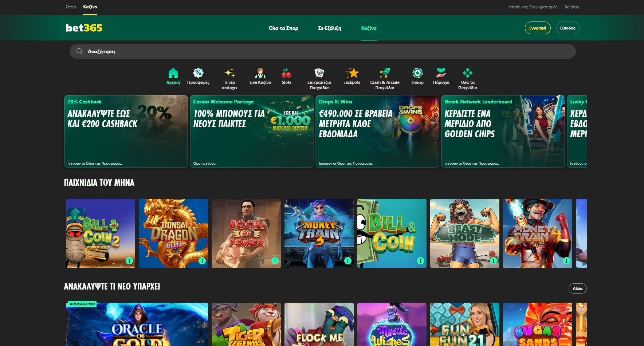Select the Live Καζίνο dealer icon
644x346 pixels.
click(260, 73)
